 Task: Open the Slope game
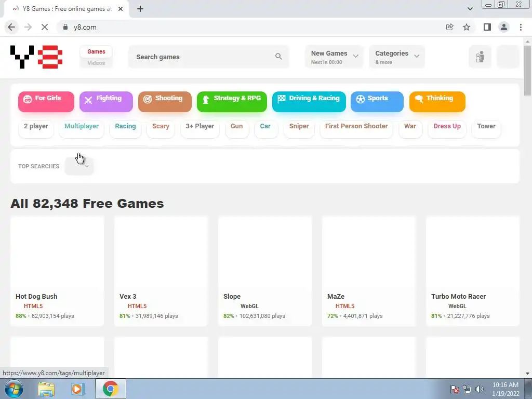[x=264, y=271]
